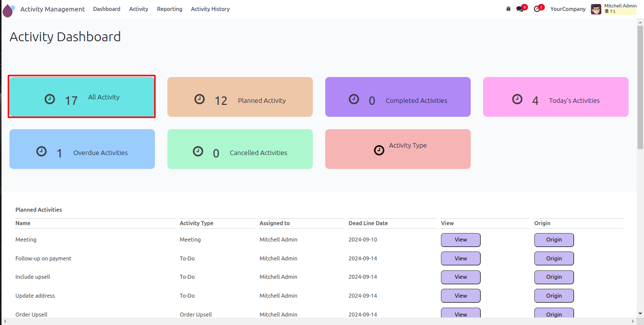This screenshot has height=325, width=644.
Task: Open the Dashboard menu item
Action: (107, 9)
